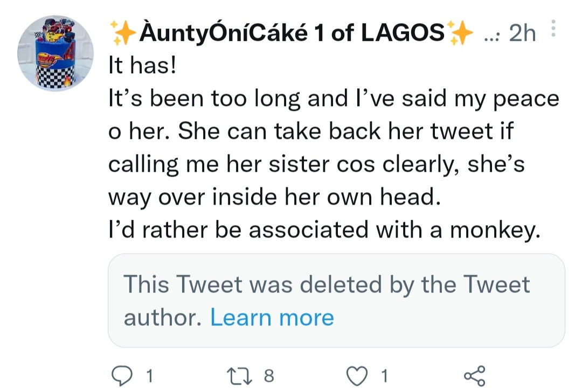Click the like count next to the heart
This screenshot has height=392, width=582.
(x=384, y=376)
